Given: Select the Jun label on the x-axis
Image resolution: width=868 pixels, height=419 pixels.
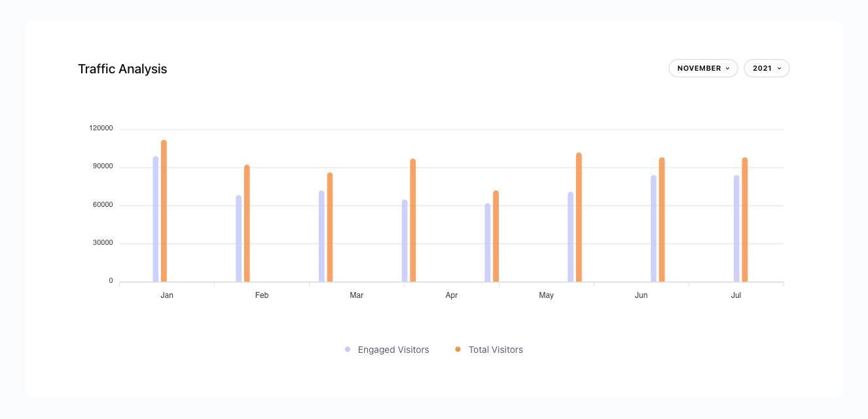Looking at the screenshot, I should (x=641, y=295).
